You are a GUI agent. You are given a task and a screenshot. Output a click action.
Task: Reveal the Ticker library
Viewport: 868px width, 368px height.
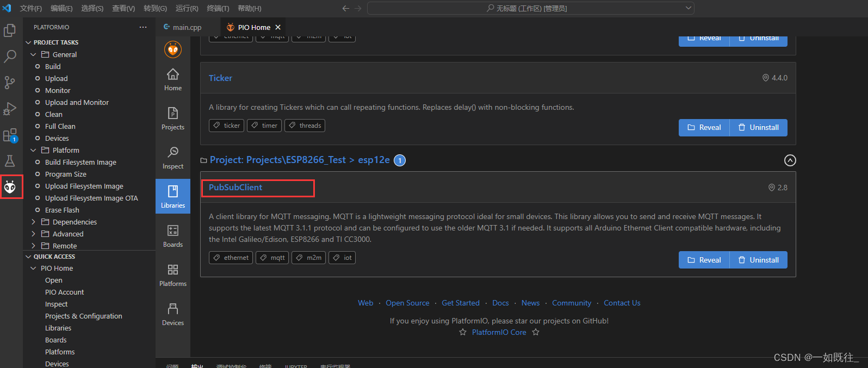704,127
